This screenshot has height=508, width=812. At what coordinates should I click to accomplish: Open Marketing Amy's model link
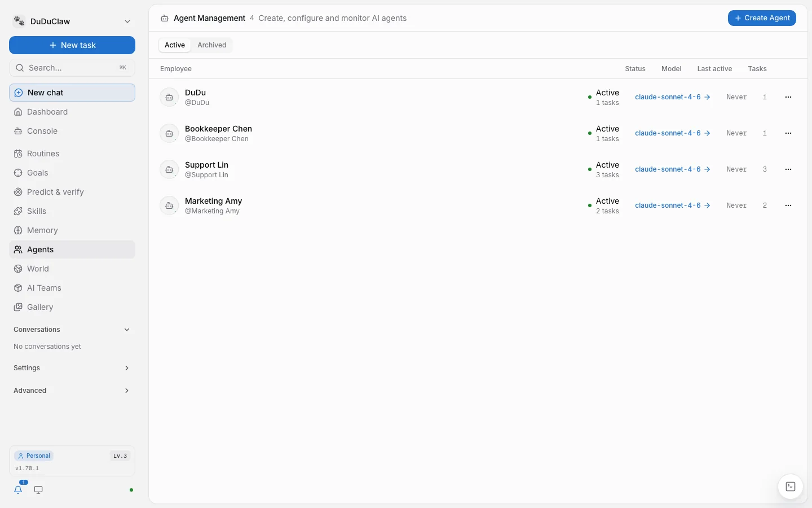(x=673, y=205)
